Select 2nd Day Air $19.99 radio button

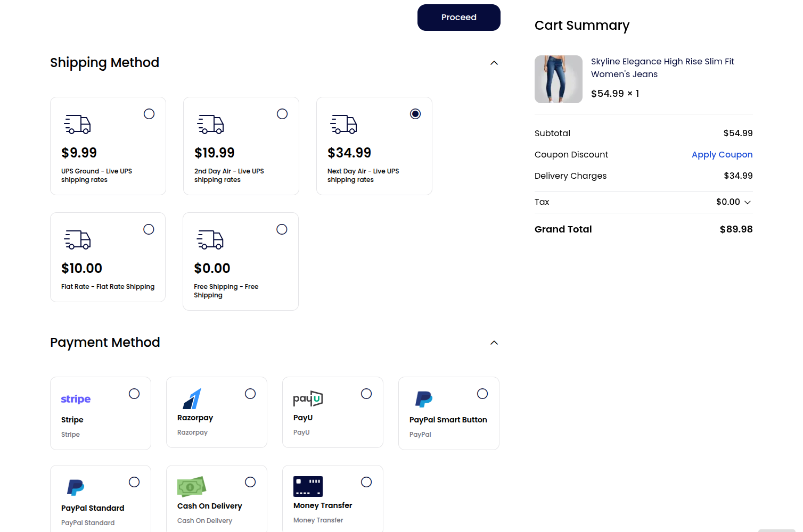[x=282, y=114]
